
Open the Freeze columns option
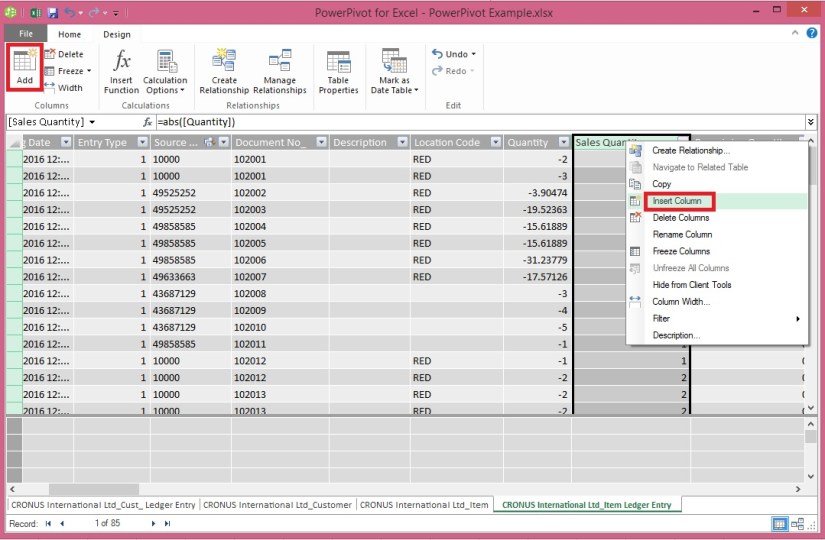(x=67, y=71)
